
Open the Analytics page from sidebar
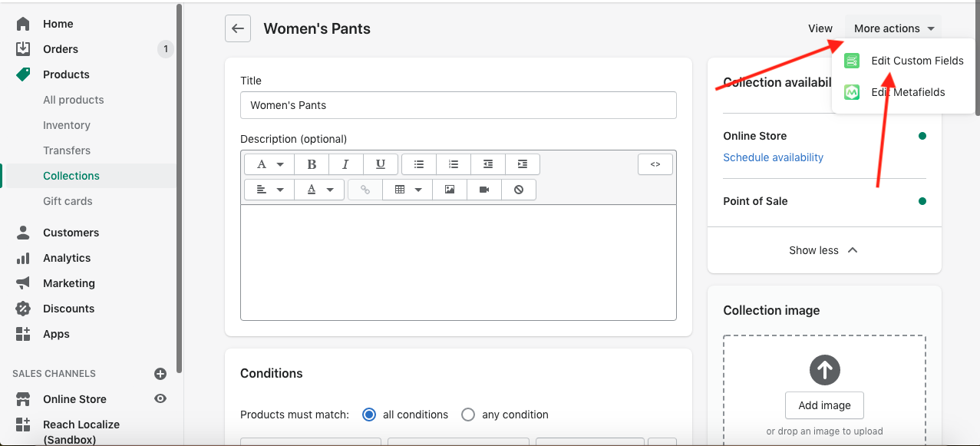[x=67, y=258]
